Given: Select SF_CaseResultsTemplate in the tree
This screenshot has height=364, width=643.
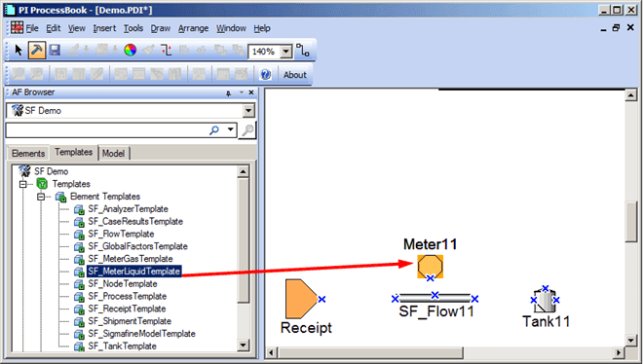Looking at the screenshot, I should pyautogui.click(x=135, y=222).
